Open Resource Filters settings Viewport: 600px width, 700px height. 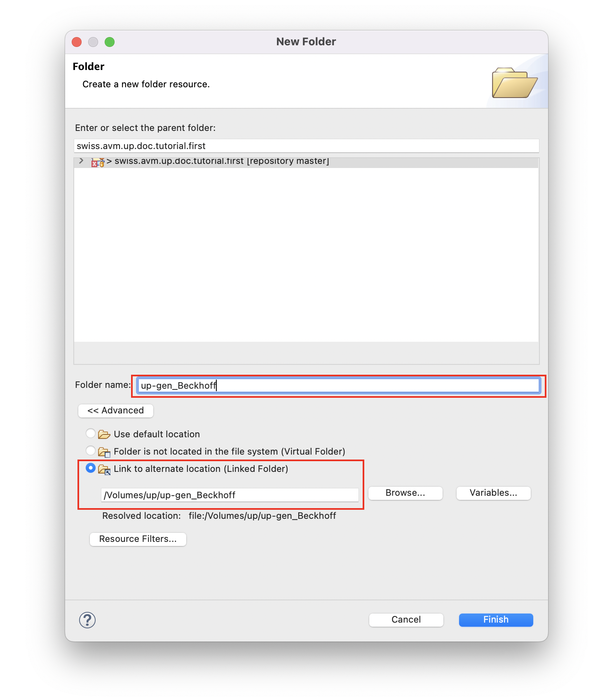point(138,539)
